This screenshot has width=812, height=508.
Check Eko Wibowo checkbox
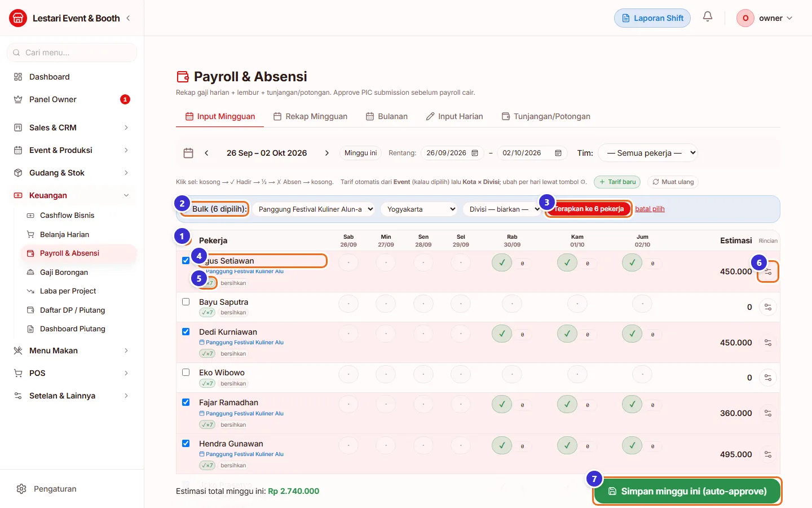point(186,373)
